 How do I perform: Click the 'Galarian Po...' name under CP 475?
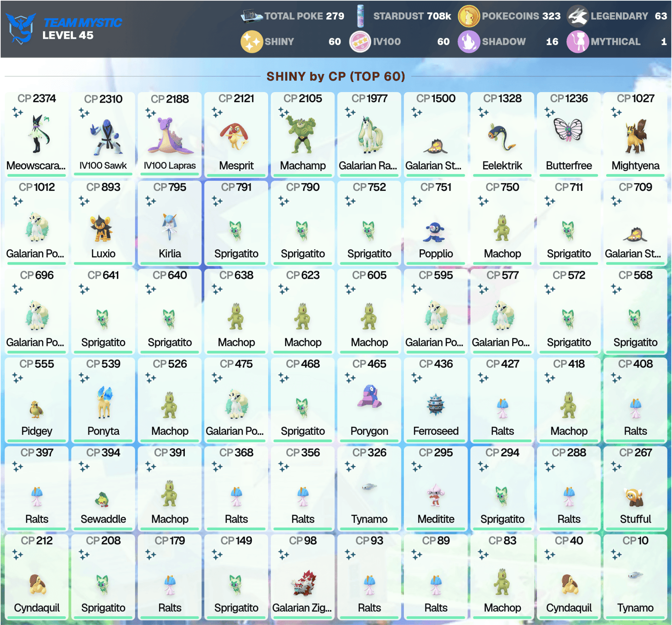click(x=234, y=431)
